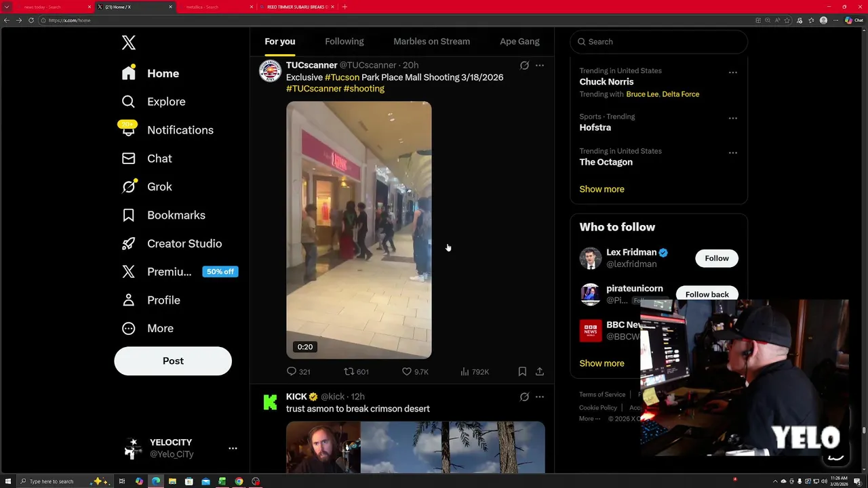Open more options on KICK post
The image size is (868, 488).
[x=540, y=396]
